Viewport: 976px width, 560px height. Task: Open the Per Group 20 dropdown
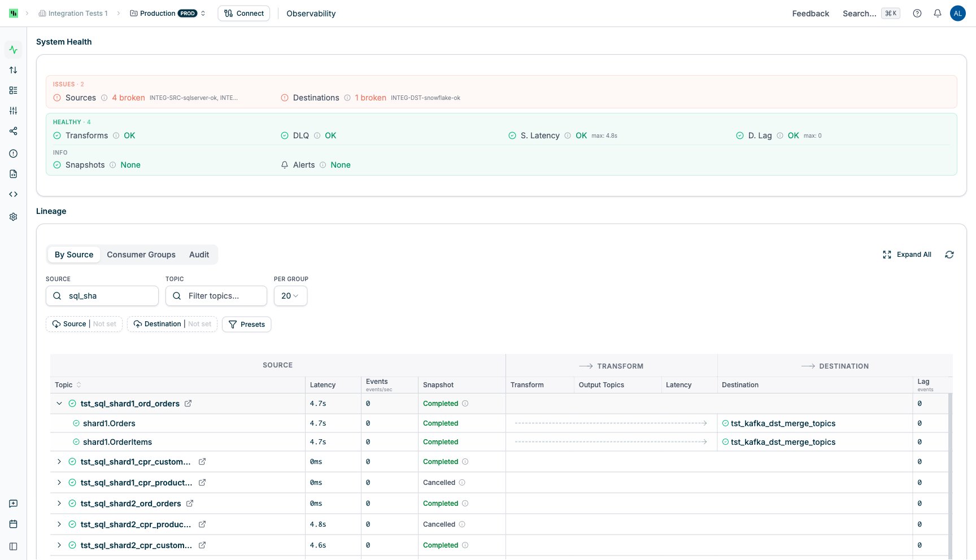[290, 296]
